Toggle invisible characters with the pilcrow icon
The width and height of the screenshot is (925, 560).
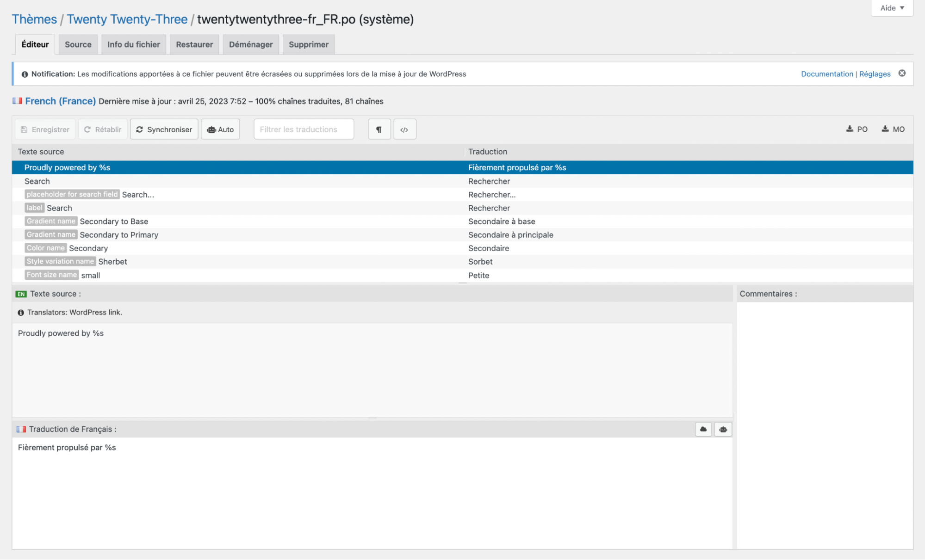point(379,129)
